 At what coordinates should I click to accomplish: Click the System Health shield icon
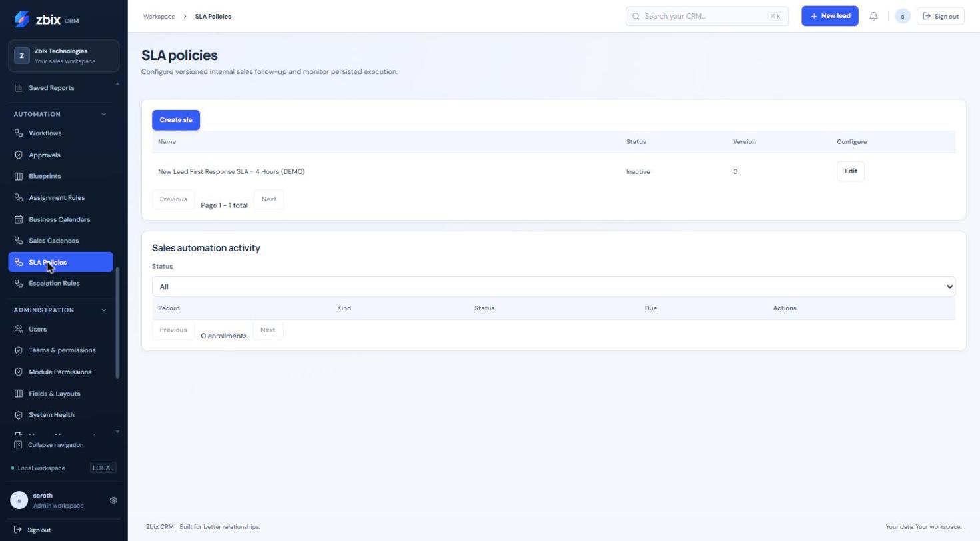pyautogui.click(x=19, y=415)
